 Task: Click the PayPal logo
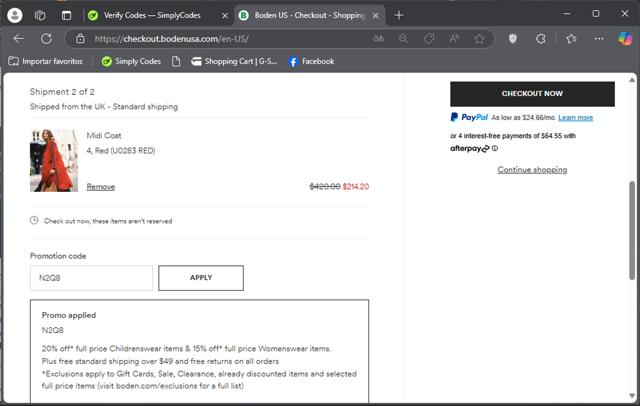point(469,117)
